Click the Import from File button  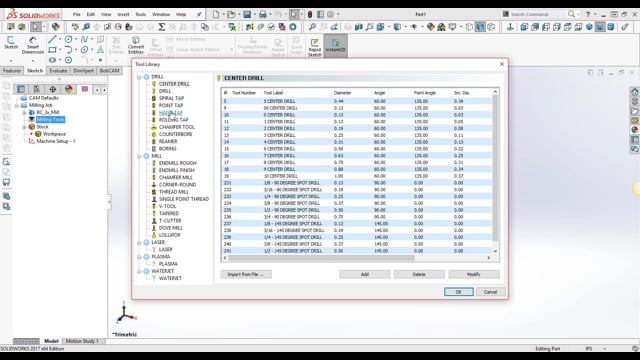(246, 274)
